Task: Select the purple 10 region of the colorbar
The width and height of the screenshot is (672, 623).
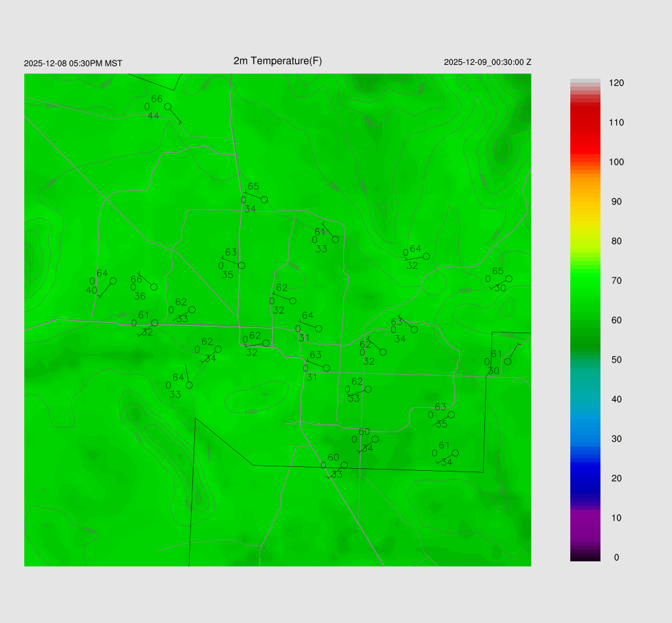Action: 585,518
